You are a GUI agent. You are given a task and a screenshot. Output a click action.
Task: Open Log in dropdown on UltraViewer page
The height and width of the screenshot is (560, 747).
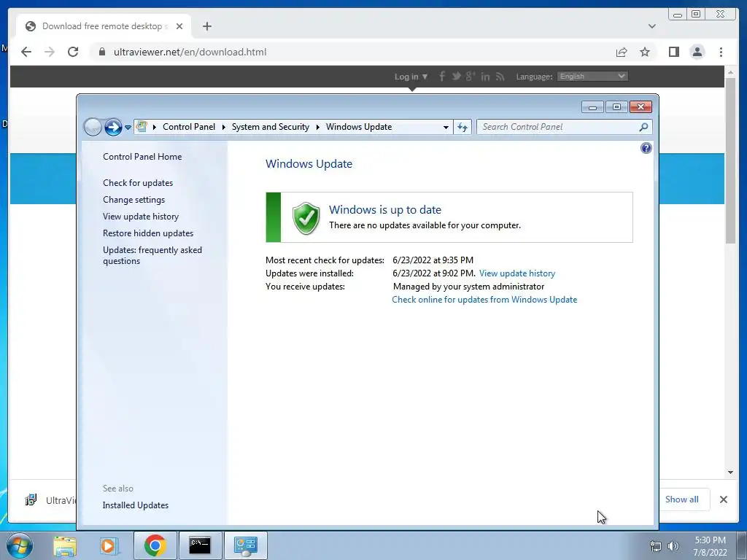pyautogui.click(x=411, y=77)
